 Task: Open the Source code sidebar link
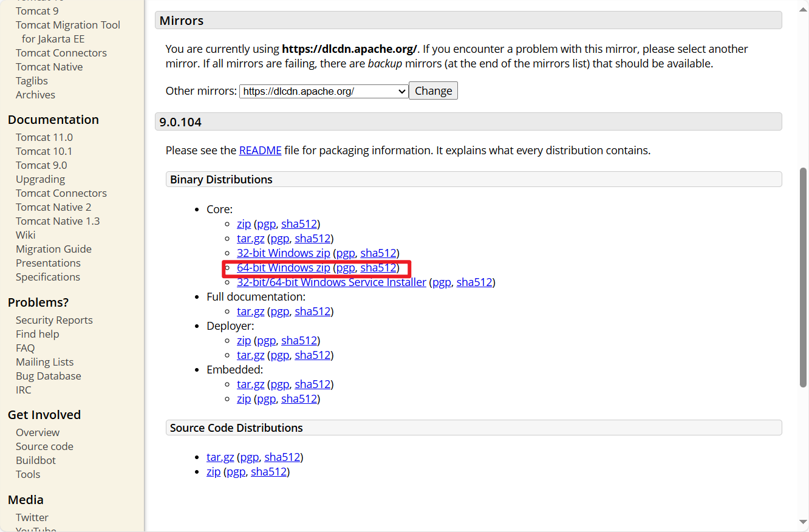click(x=44, y=446)
